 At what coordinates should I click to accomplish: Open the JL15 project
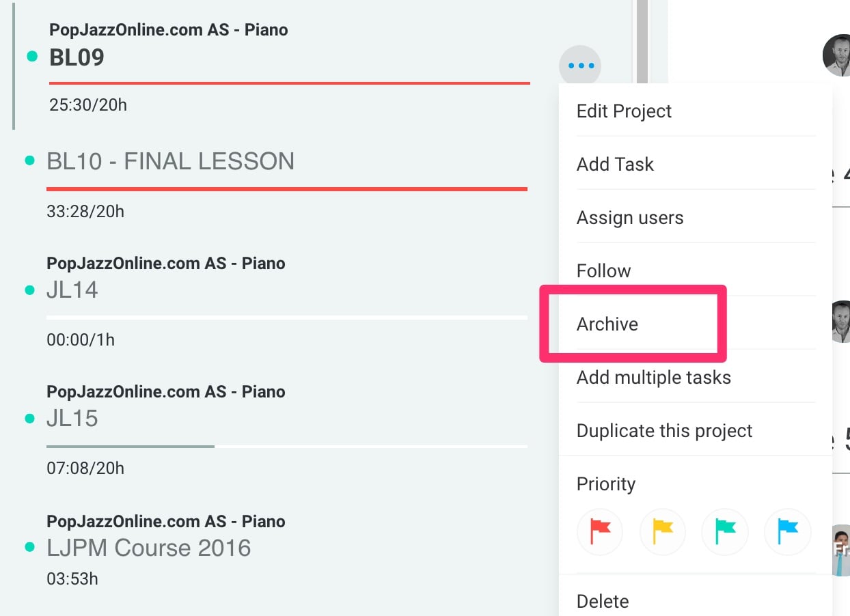(72, 418)
